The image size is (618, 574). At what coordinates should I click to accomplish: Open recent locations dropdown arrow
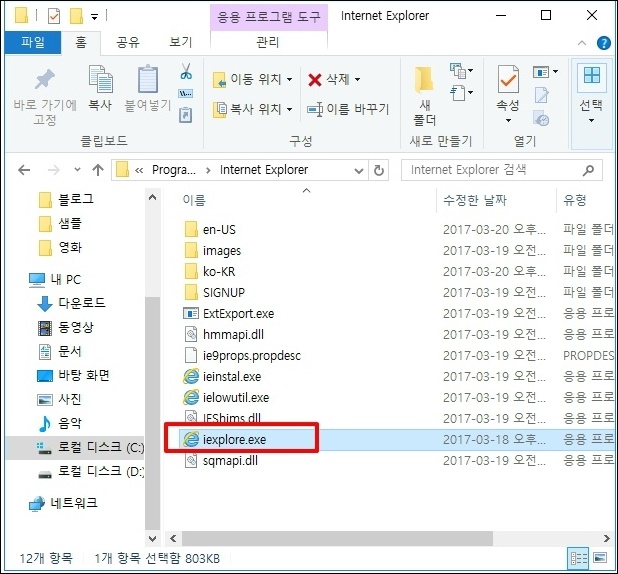click(77, 170)
